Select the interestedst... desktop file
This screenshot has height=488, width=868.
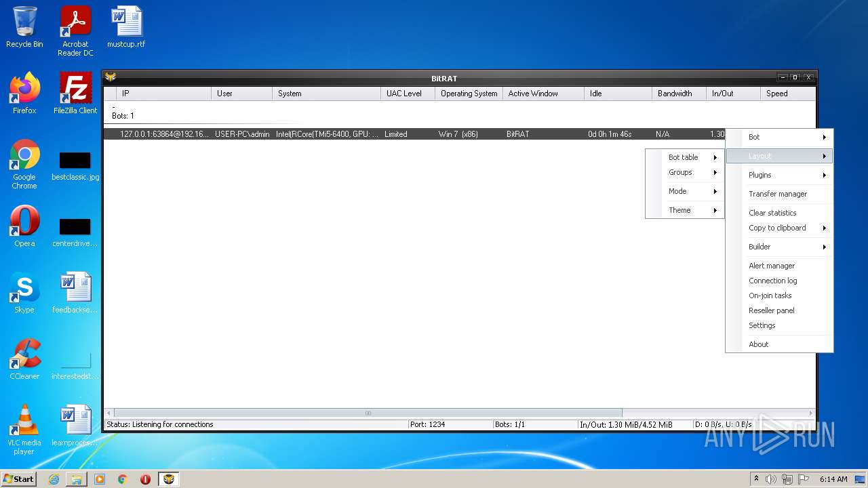point(75,366)
